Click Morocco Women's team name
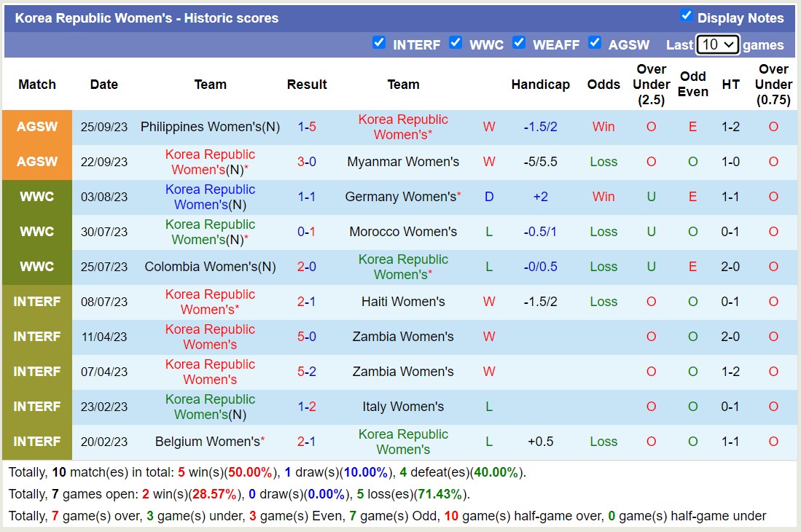801x532 pixels. 403,232
